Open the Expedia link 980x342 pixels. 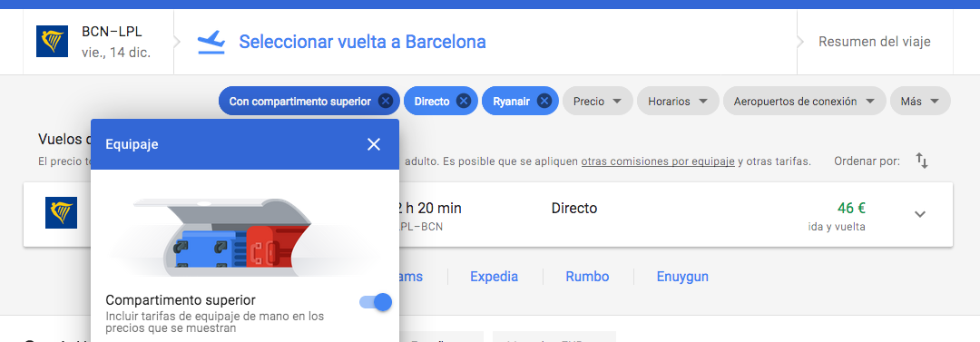click(494, 277)
